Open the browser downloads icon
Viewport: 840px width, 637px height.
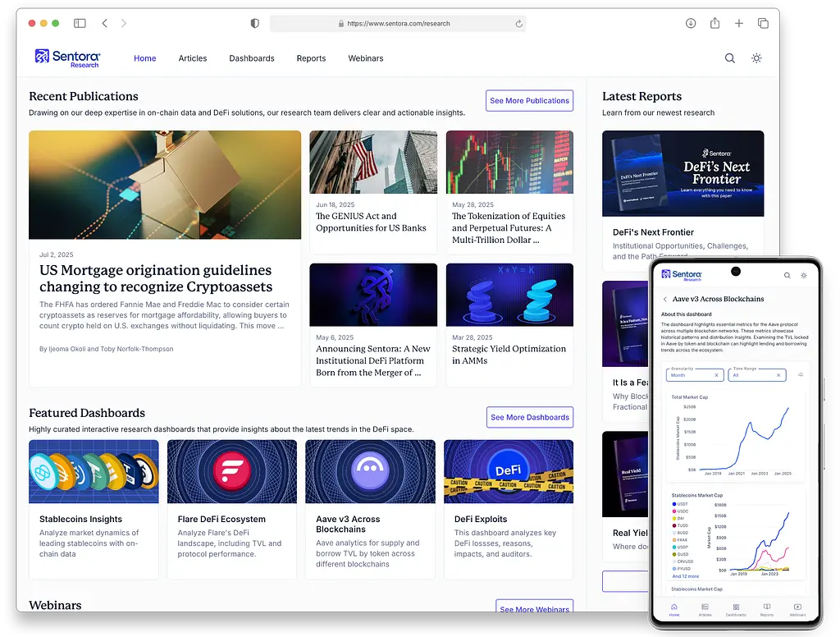tap(691, 23)
